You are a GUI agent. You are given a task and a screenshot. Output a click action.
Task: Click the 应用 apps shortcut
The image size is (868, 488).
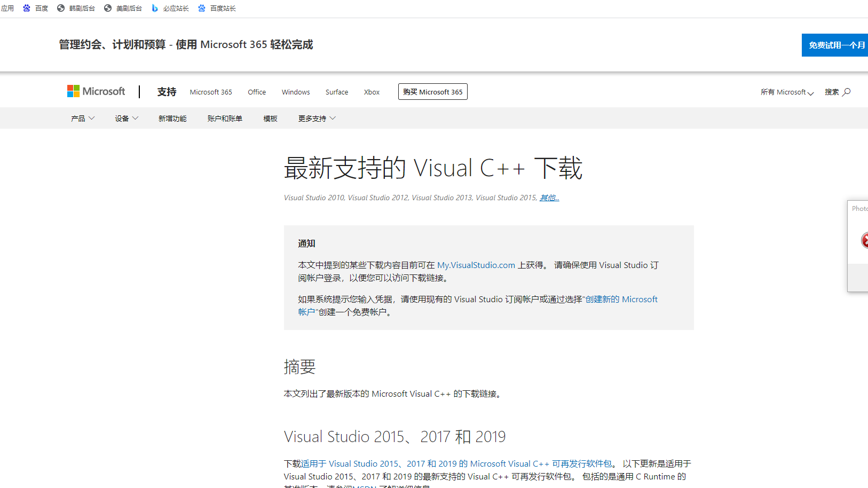coord(8,7)
